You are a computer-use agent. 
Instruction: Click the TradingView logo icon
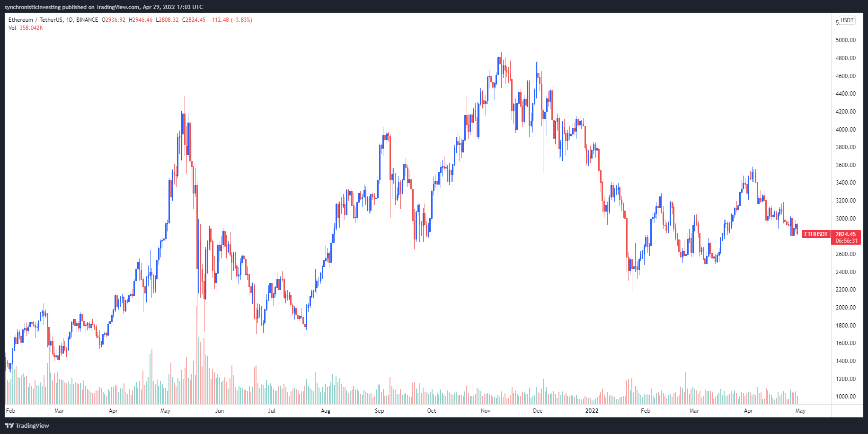click(9, 425)
